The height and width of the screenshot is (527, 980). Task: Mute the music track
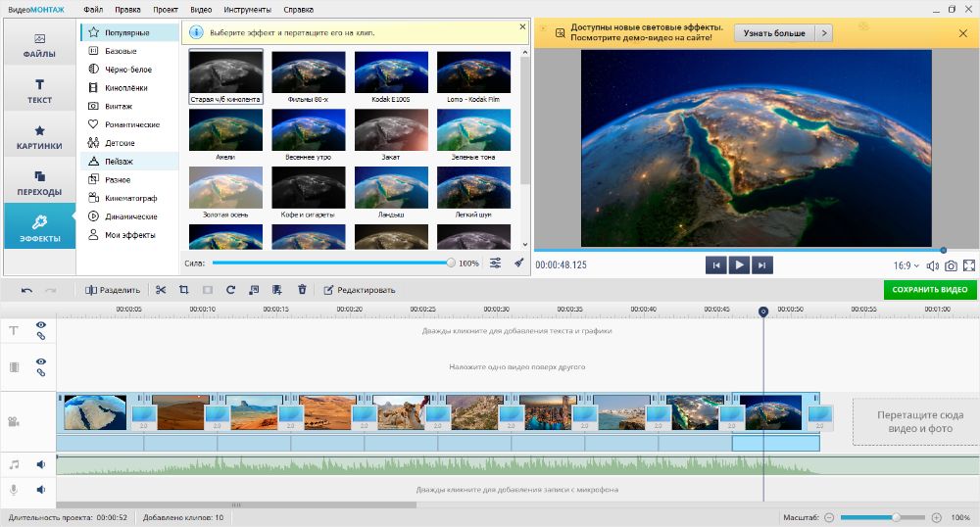point(41,464)
